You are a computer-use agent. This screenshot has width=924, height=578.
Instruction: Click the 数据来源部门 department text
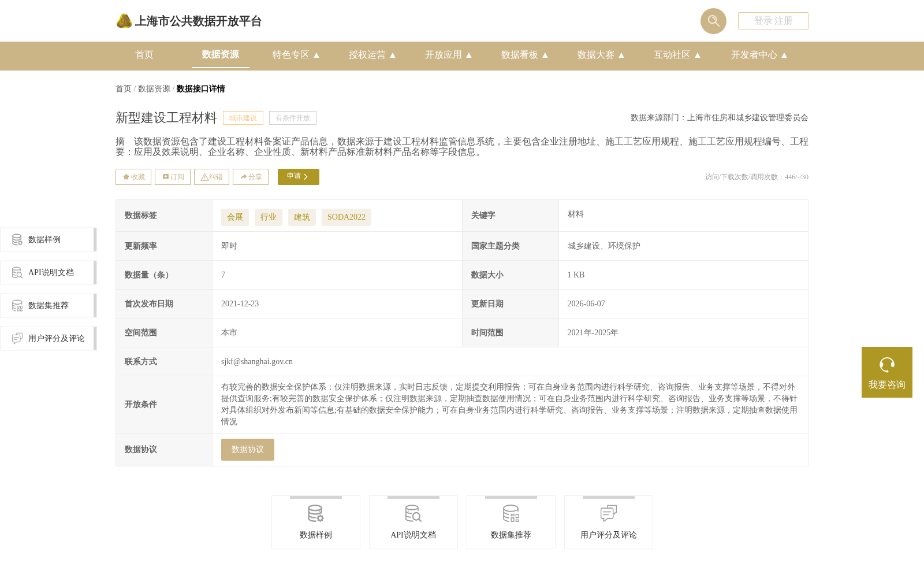720,118
